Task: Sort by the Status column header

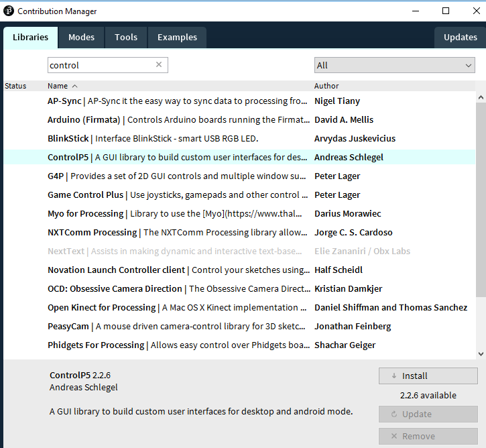Action: 15,86
